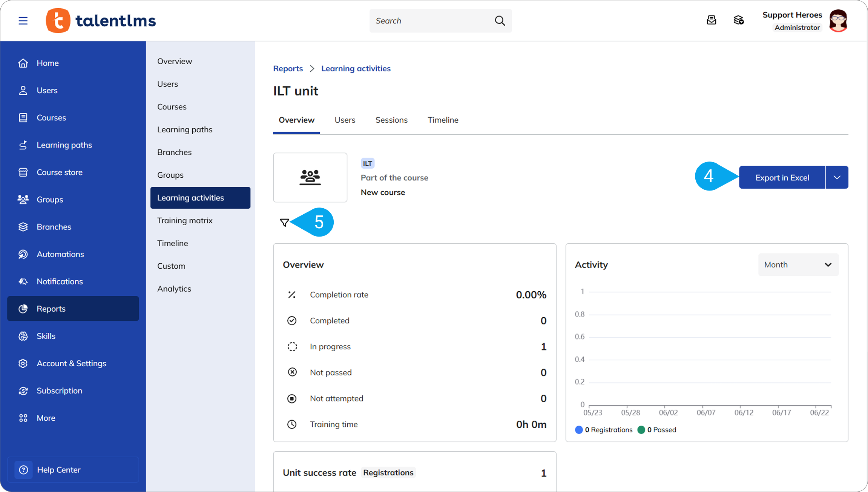Click the Registrations badge in Unit success rate
Viewport: 868px width, 492px height.
[x=388, y=473]
